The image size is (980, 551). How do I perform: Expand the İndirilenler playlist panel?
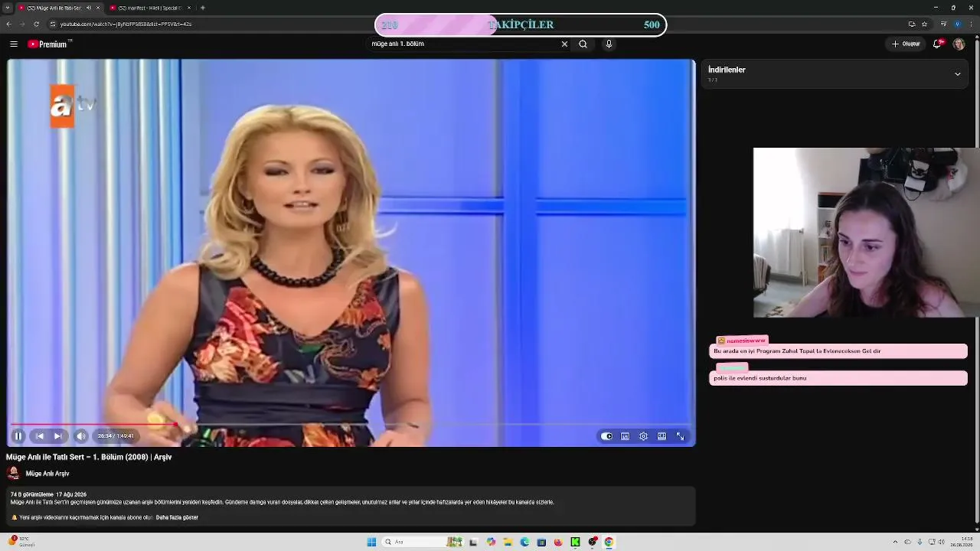pos(957,74)
